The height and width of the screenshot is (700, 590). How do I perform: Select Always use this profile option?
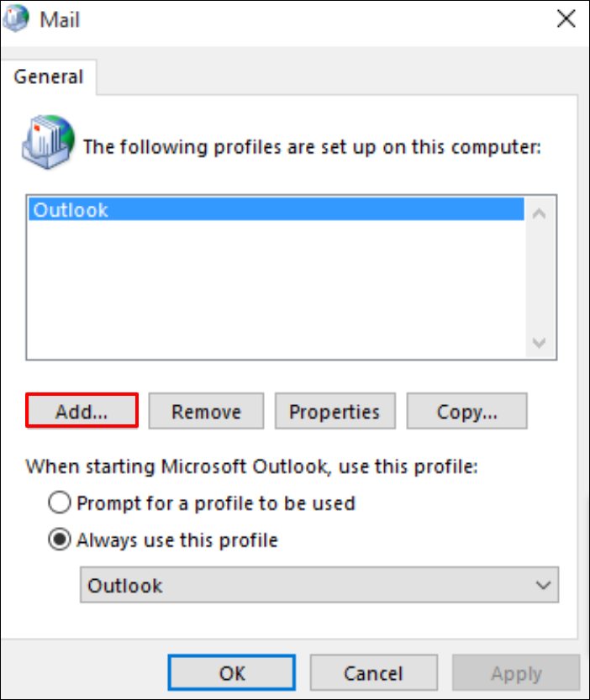click(x=60, y=539)
